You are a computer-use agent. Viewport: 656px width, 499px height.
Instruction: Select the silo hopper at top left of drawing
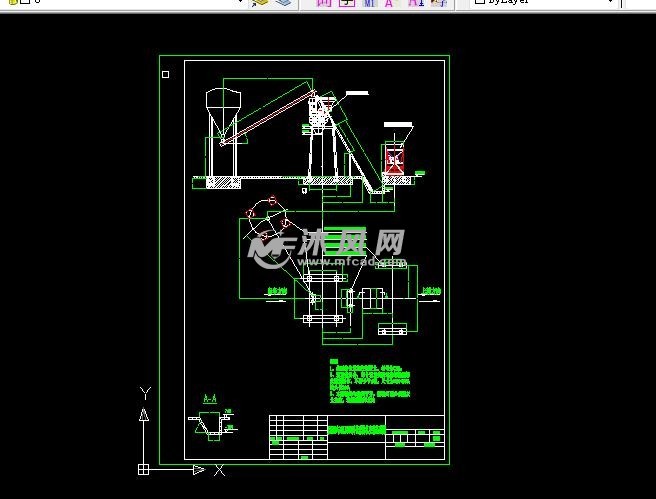[x=222, y=103]
